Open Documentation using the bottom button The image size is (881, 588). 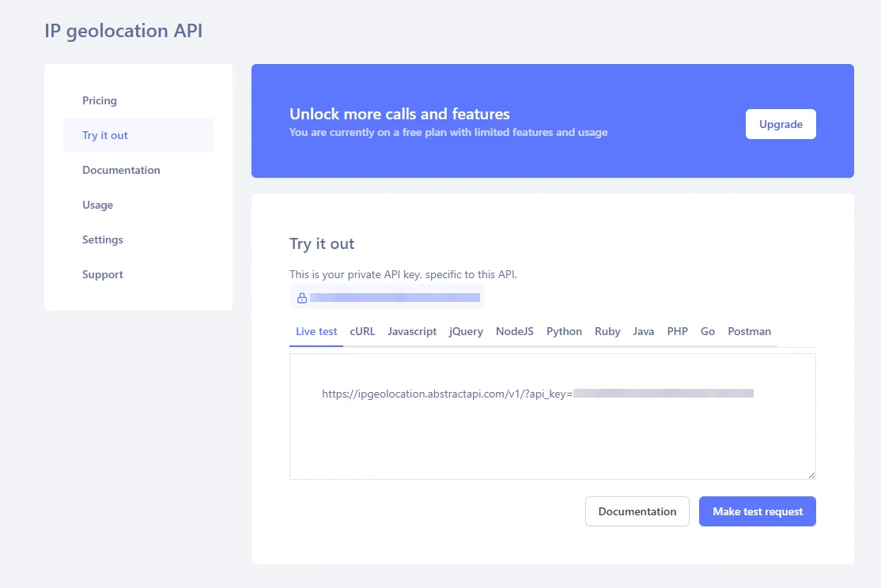[x=637, y=511]
